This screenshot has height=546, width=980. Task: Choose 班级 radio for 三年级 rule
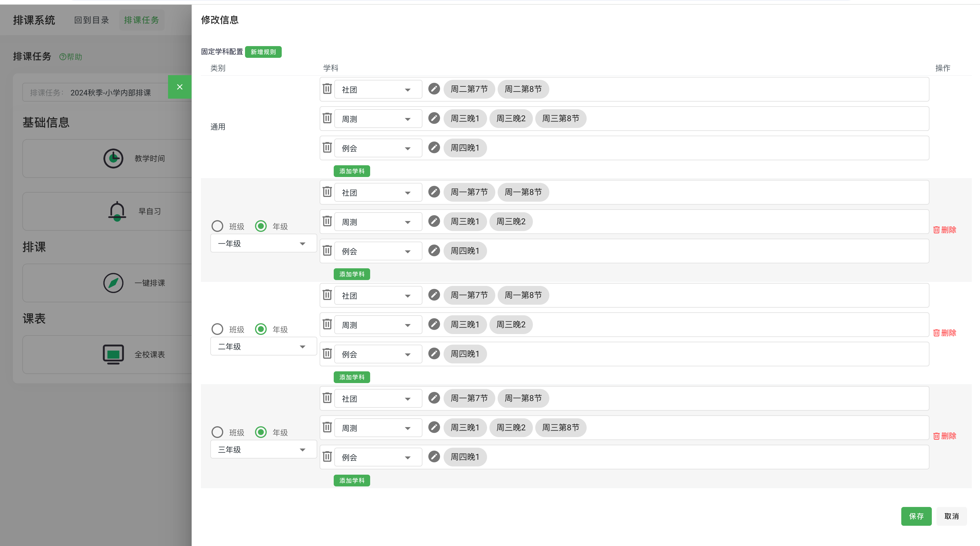pos(217,432)
